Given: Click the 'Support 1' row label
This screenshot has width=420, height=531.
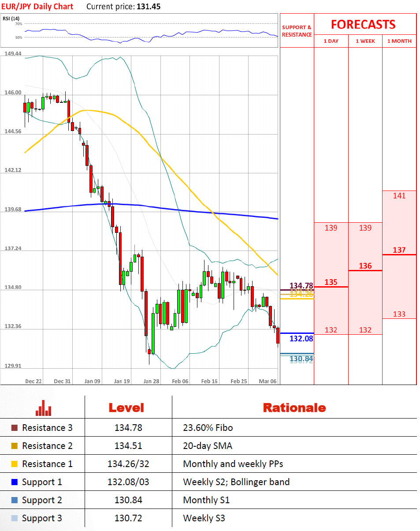Looking at the screenshot, I should (42, 482).
